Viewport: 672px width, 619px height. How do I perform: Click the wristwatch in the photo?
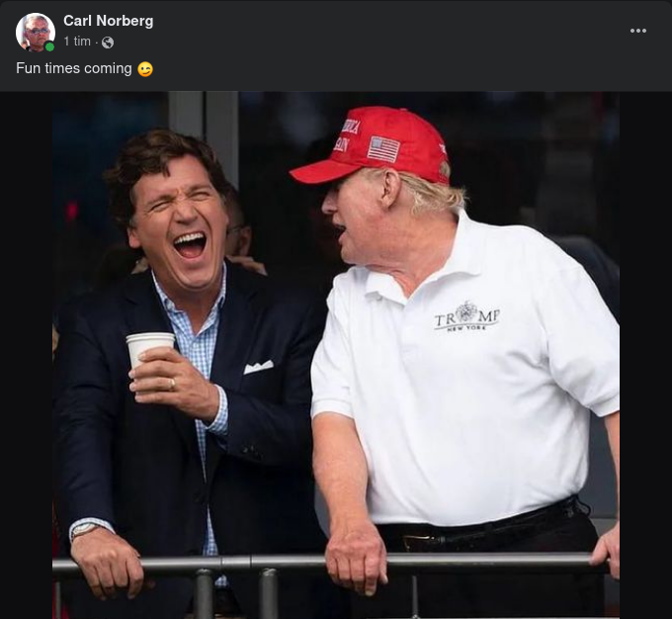tap(84, 531)
